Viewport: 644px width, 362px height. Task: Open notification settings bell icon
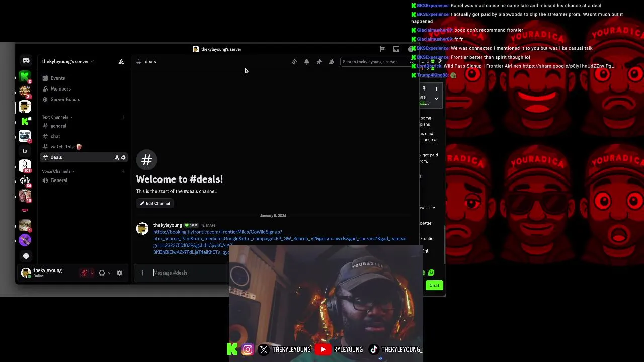click(x=306, y=62)
